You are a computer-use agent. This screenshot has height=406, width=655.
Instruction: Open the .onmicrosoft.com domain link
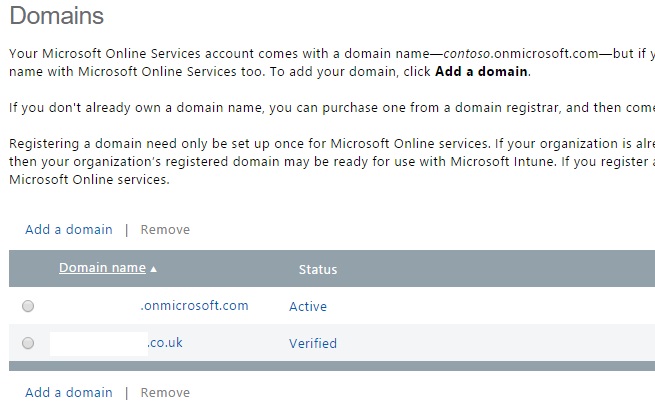coord(194,305)
